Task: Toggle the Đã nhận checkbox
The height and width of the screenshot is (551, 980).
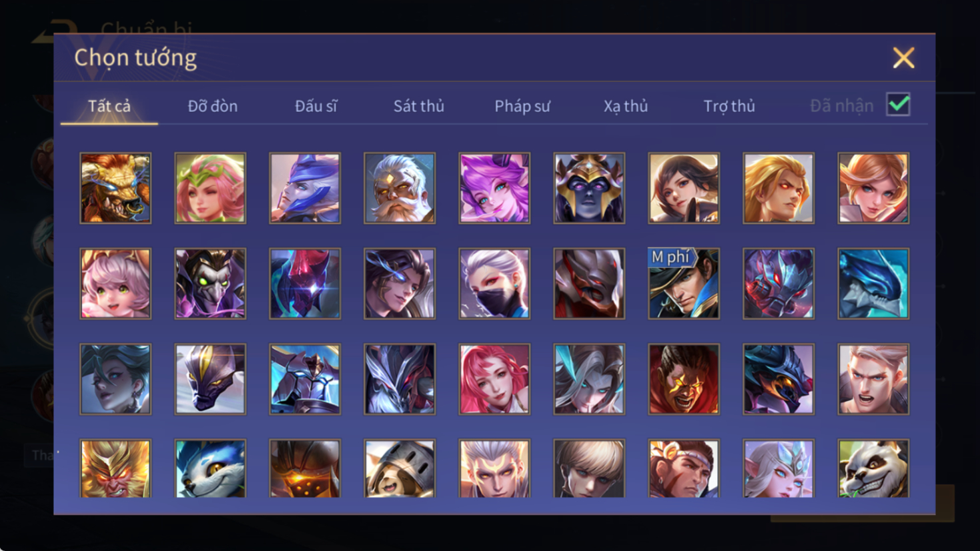Action: (898, 105)
